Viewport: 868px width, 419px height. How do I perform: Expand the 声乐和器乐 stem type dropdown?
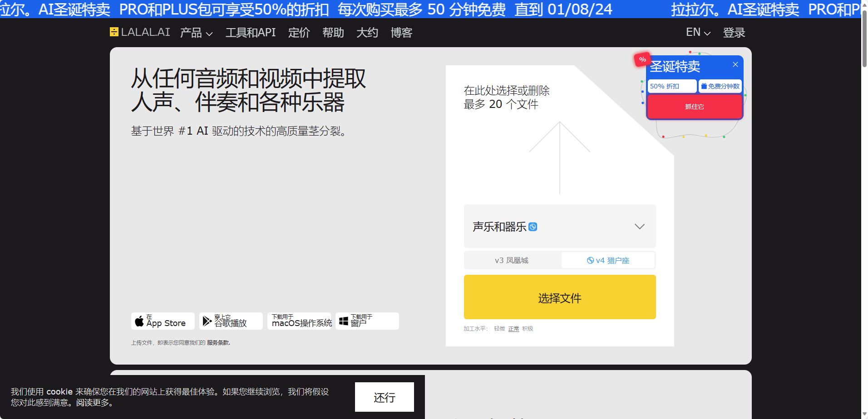pos(560,226)
